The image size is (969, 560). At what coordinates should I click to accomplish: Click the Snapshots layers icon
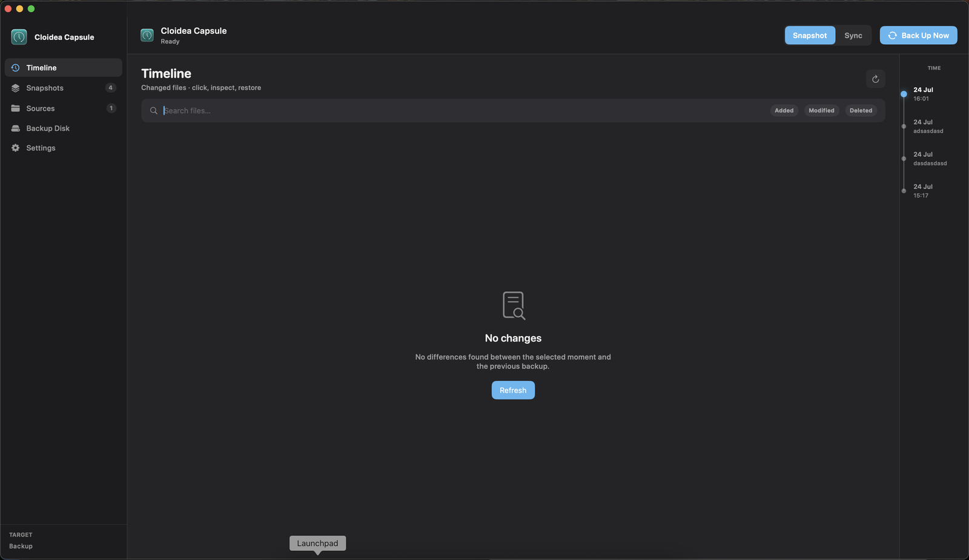point(16,88)
